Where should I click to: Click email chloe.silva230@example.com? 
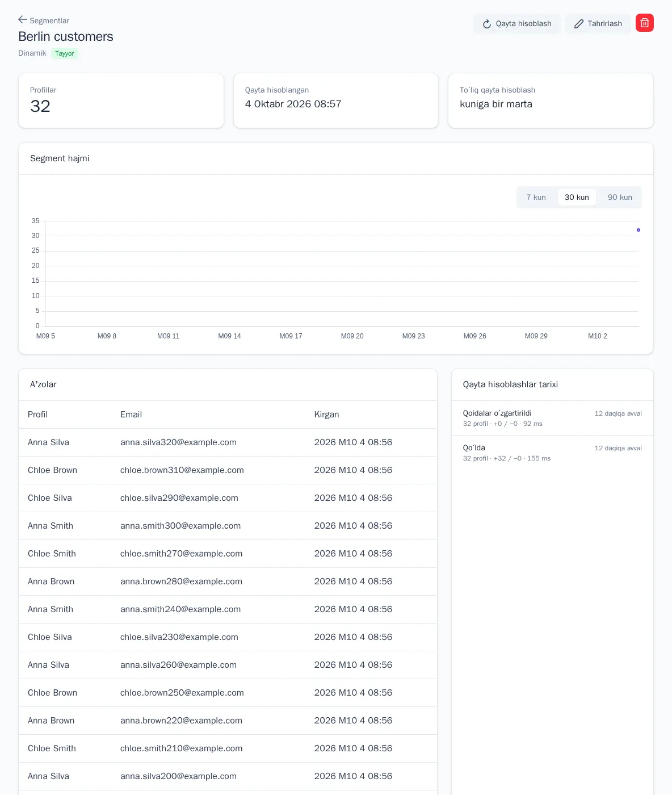pyautogui.click(x=179, y=637)
